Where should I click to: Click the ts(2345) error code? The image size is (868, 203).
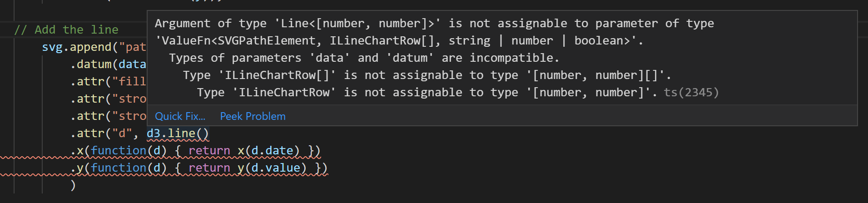[x=691, y=93]
